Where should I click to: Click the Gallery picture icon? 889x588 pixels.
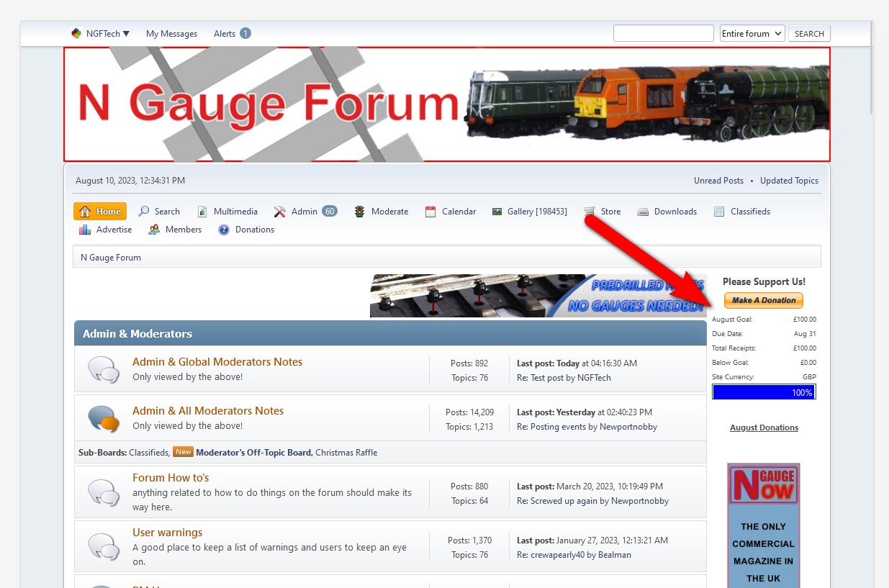pyautogui.click(x=497, y=212)
